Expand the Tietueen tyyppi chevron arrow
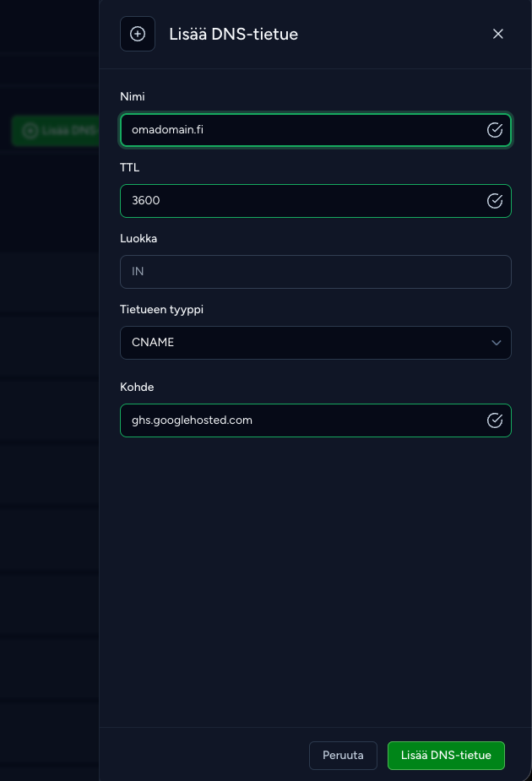 [497, 343]
